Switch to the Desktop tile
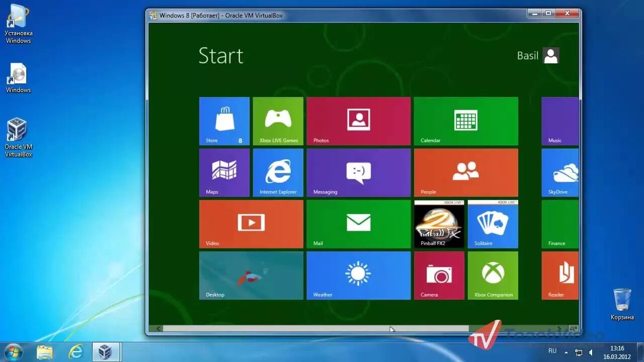This screenshot has width=644, height=362. [x=251, y=276]
